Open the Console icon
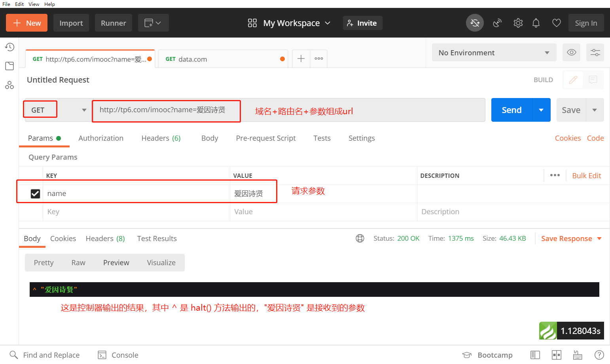610x364 pixels. [102, 355]
